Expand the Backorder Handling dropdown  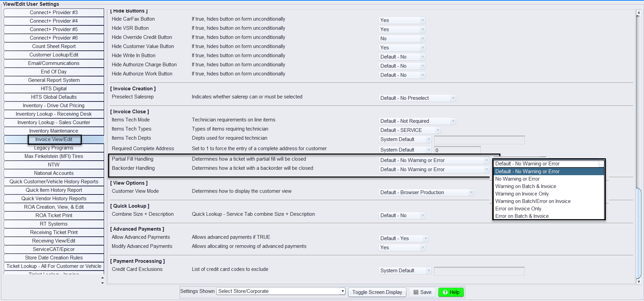pos(434,169)
